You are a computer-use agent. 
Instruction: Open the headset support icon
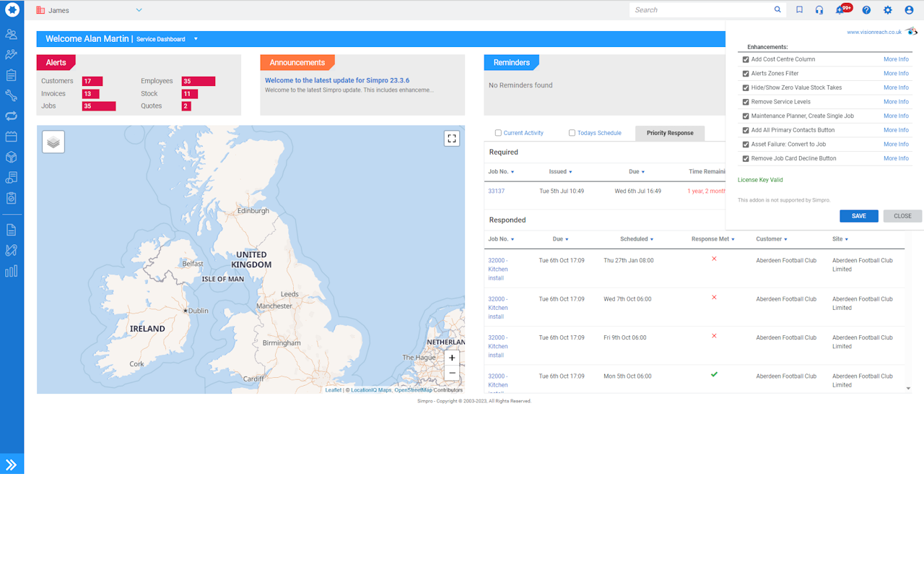tap(819, 10)
